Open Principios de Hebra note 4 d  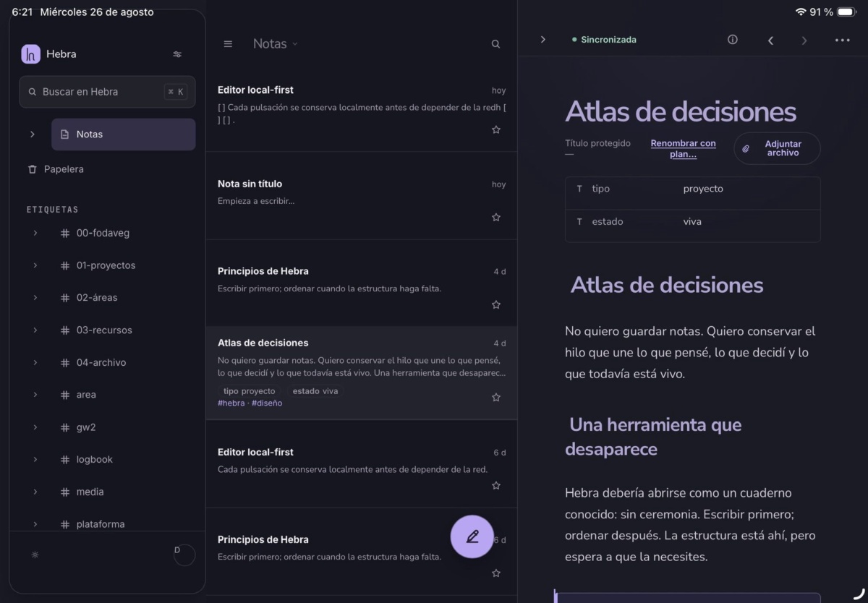click(362, 283)
